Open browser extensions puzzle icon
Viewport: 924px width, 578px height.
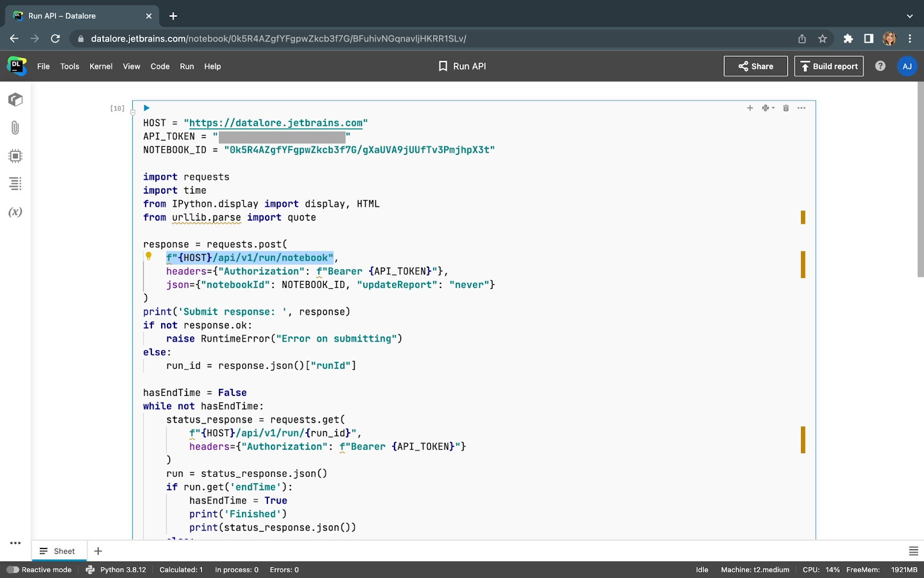(848, 39)
